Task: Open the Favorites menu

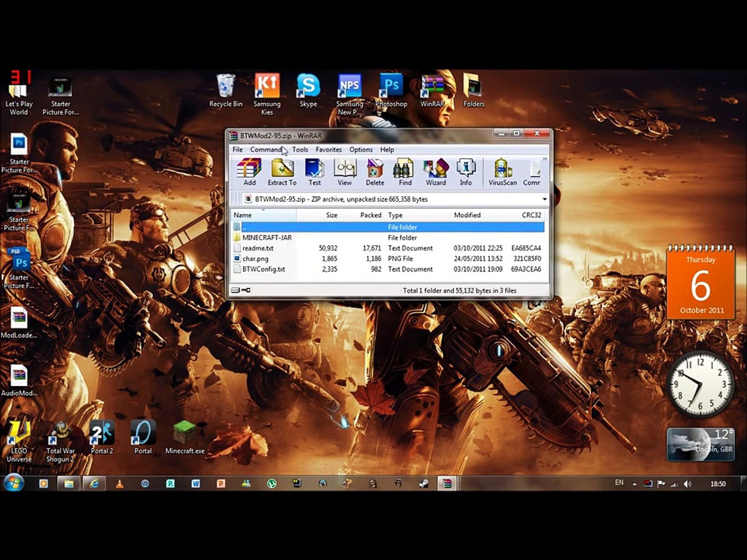Action: (328, 149)
